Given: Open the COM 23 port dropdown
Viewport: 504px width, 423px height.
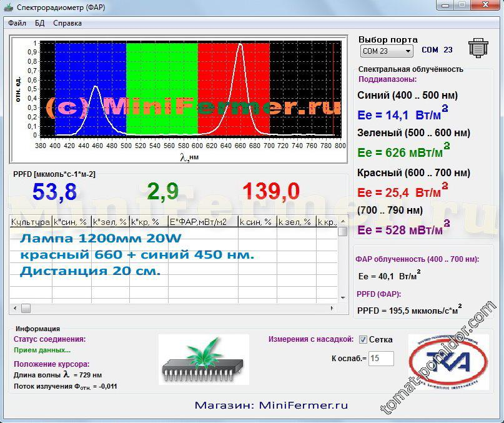Looking at the screenshot, I should 408,51.
